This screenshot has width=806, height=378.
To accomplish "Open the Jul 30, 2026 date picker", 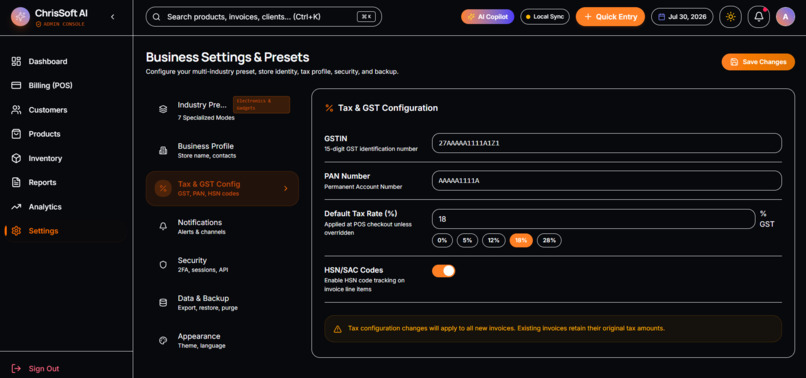I will coord(682,16).
